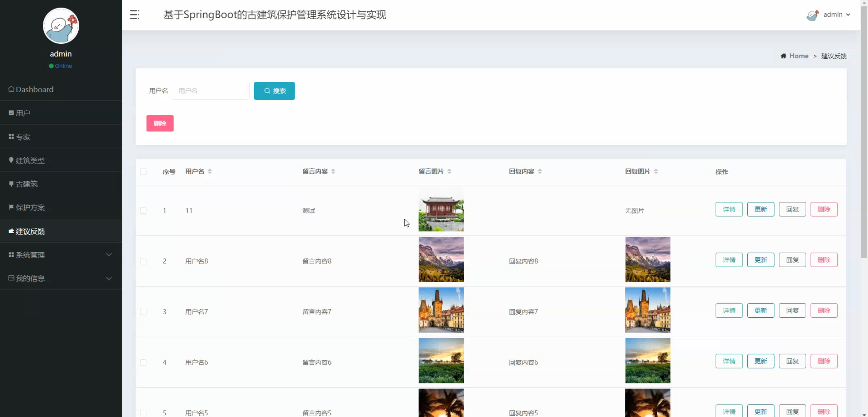Click the blue 搜索 search button

[274, 91]
